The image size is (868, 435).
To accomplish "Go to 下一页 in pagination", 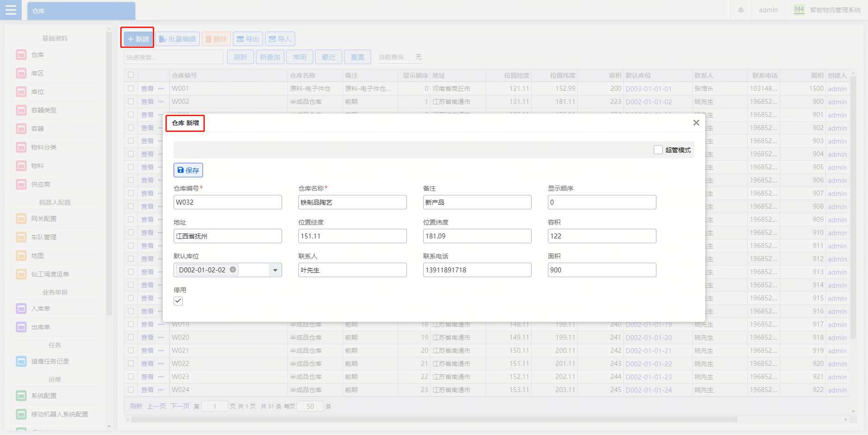I will (x=180, y=407).
